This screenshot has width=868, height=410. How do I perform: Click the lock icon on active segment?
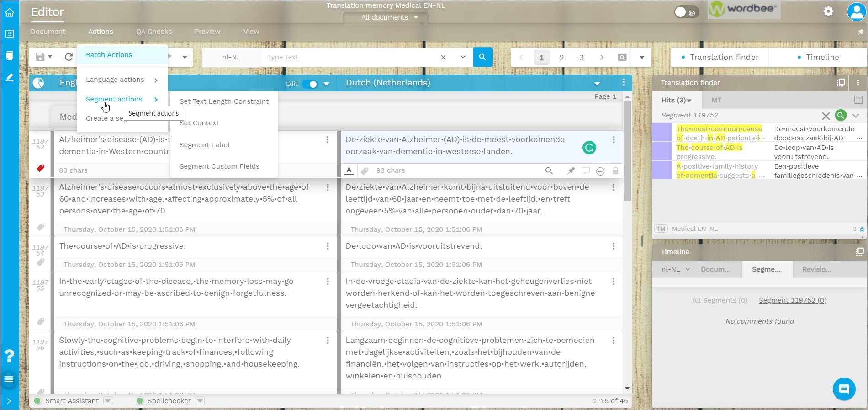[x=615, y=170]
